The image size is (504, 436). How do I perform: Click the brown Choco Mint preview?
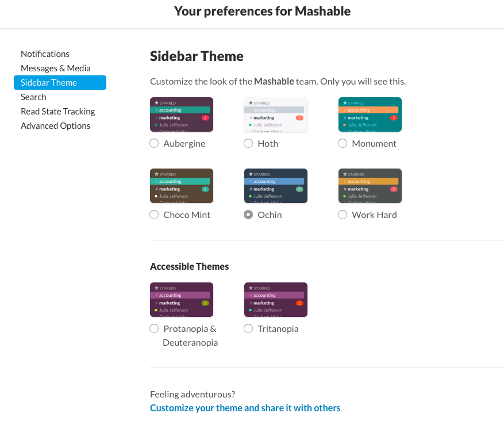click(182, 186)
